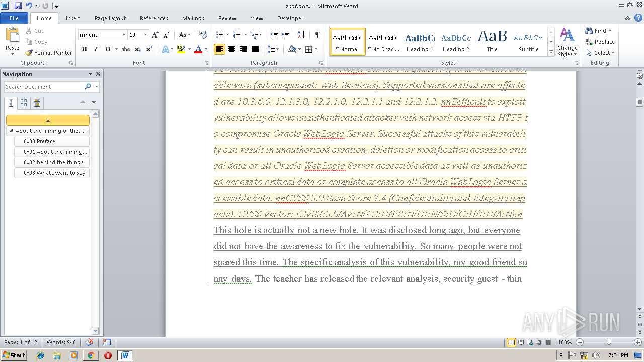The width and height of the screenshot is (644, 362).
Task: Open the font name dropdown
Action: (124, 35)
